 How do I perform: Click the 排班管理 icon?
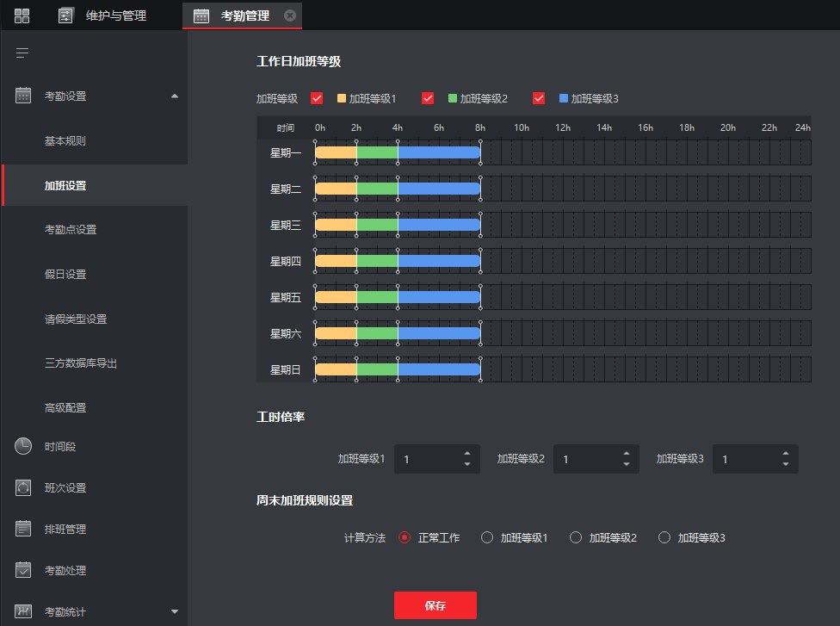23,529
